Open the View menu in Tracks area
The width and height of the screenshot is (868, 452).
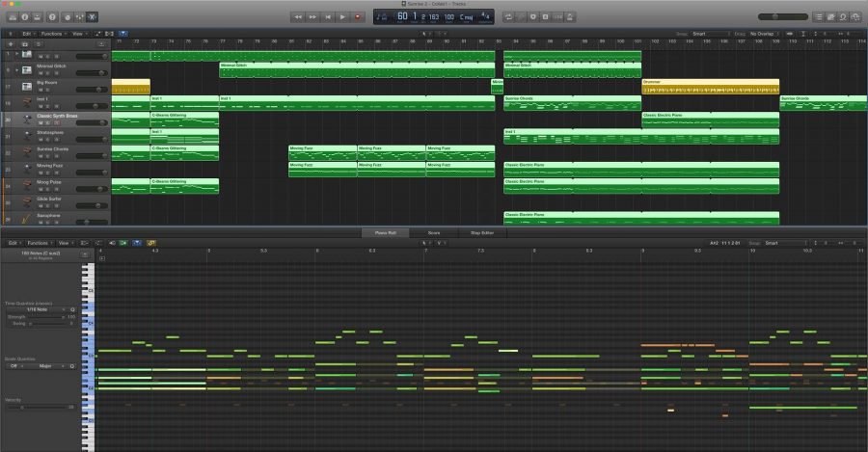78,34
